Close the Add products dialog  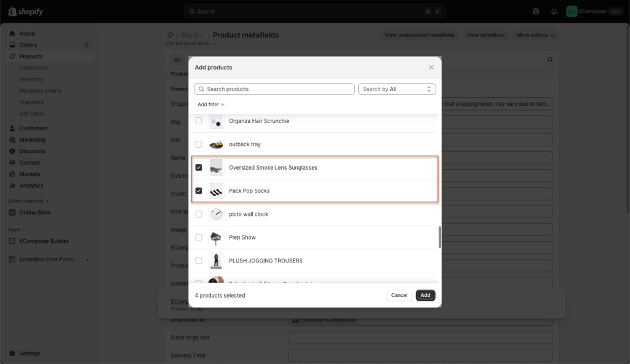coord(431,68)
